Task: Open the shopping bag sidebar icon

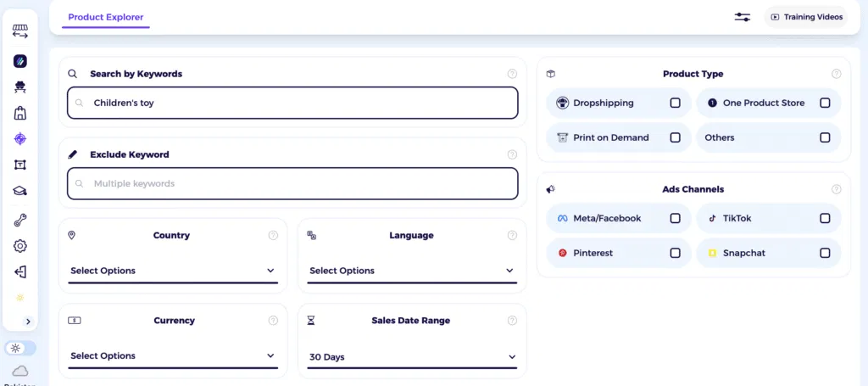Action: coord(20,113)
